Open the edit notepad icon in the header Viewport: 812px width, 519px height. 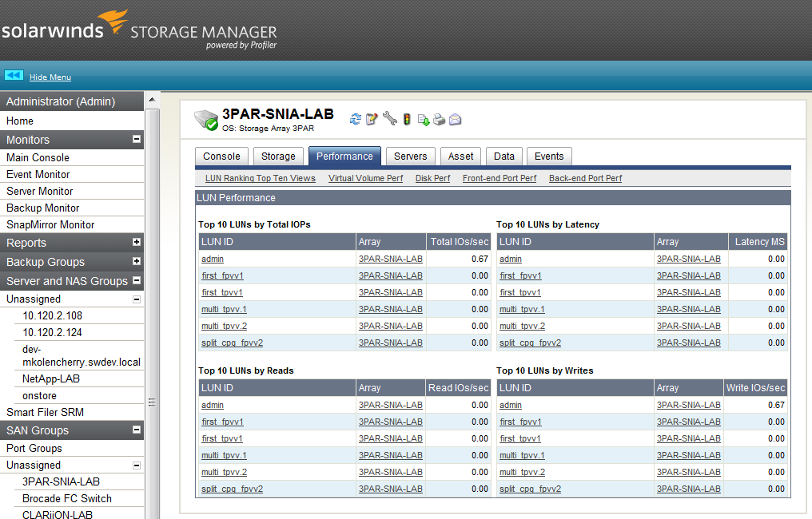coord(372,120)
